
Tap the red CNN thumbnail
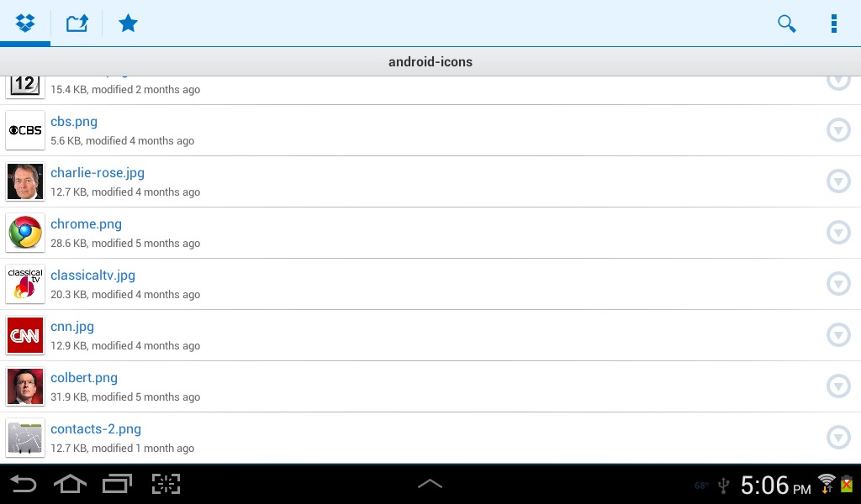[x=25, y=335]
